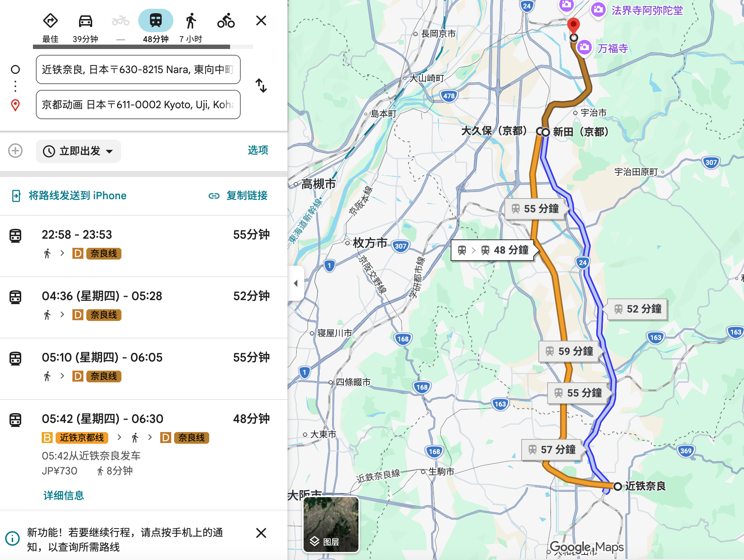Swap origin and destination arrows
Image resolution: width=744 pixels, height=560 pixels.
tap(261, 86)
